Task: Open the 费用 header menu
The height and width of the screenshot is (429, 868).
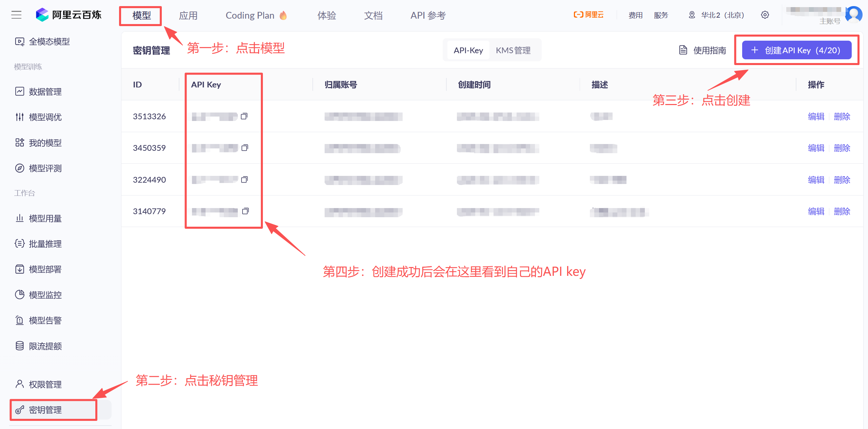Action: [x=635, y=15]
